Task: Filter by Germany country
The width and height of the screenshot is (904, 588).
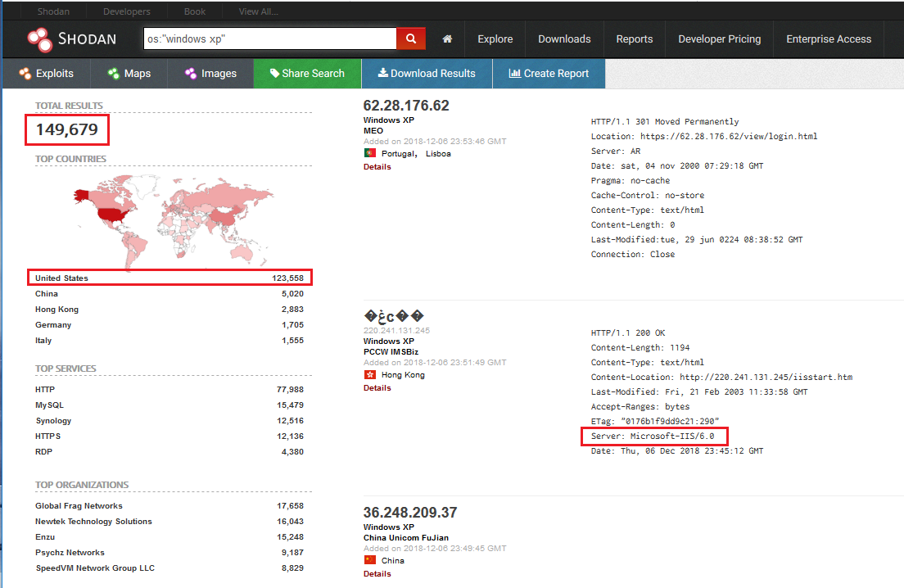Action: 169,324
